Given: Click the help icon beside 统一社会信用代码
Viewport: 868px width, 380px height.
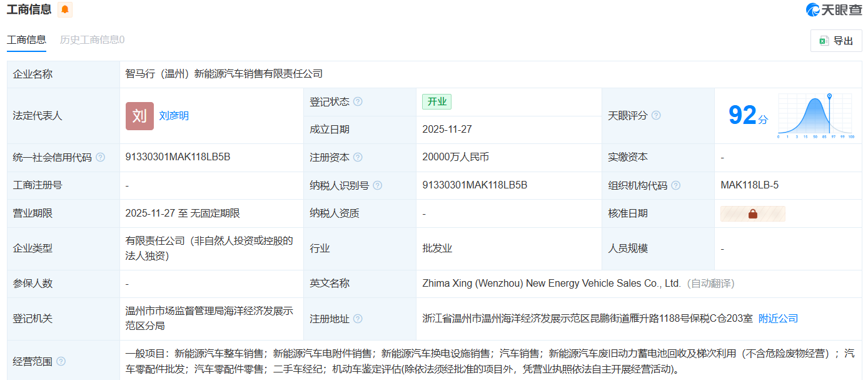Looking at the screenshot, I should (x=100, y=158).
